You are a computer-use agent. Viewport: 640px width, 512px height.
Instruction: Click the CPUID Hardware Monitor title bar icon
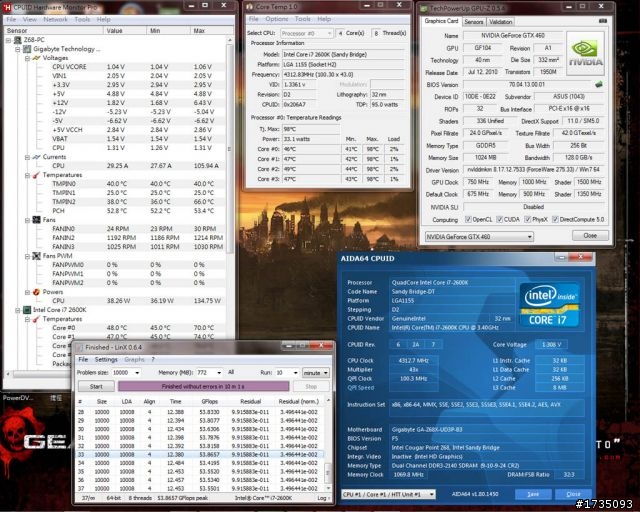click(7, 7)
